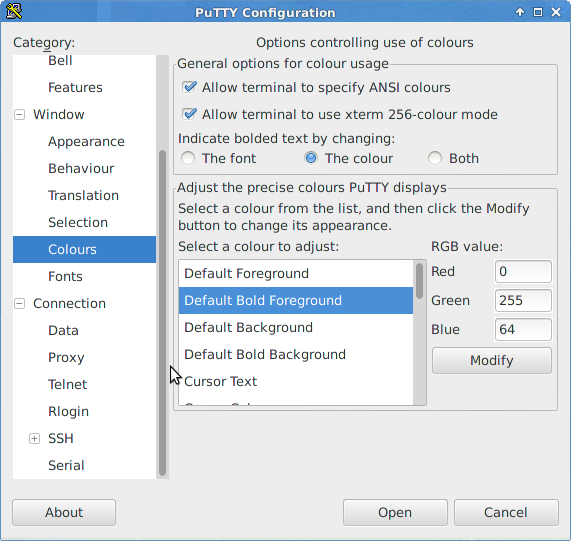Viewport: 571px width, 541px height.
Task: Click the Blue value input field
Action: pos(523,329)
